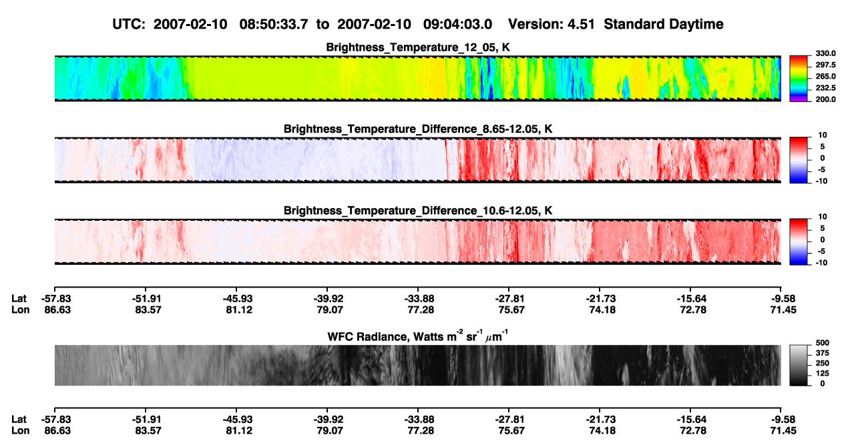Viewport: 868px width, 445px height.
Task: Click the '10' tick of 8.65-12.05 colorbar
Action: point(822,135)
